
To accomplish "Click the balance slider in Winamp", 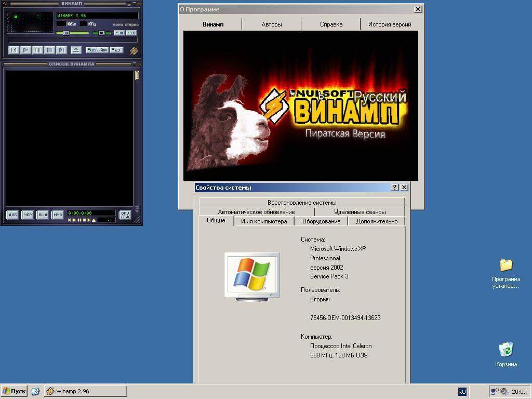I will pyautogui.click(x=102, y=33).
